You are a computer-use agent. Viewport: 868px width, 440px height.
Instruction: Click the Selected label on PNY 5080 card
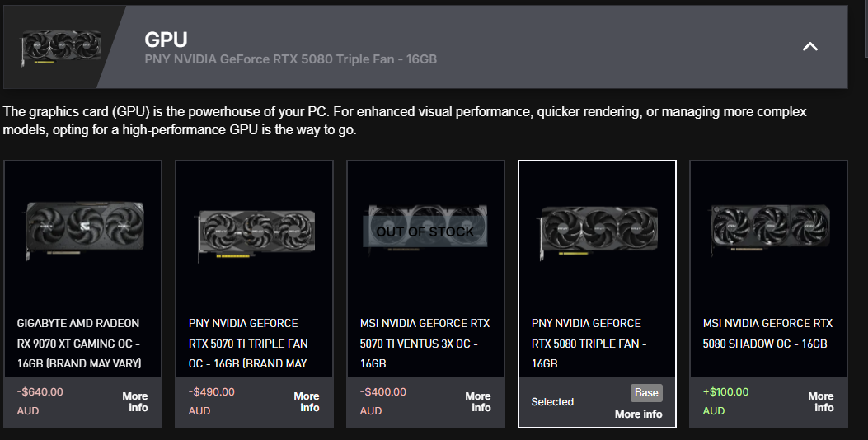coord(552,402)
